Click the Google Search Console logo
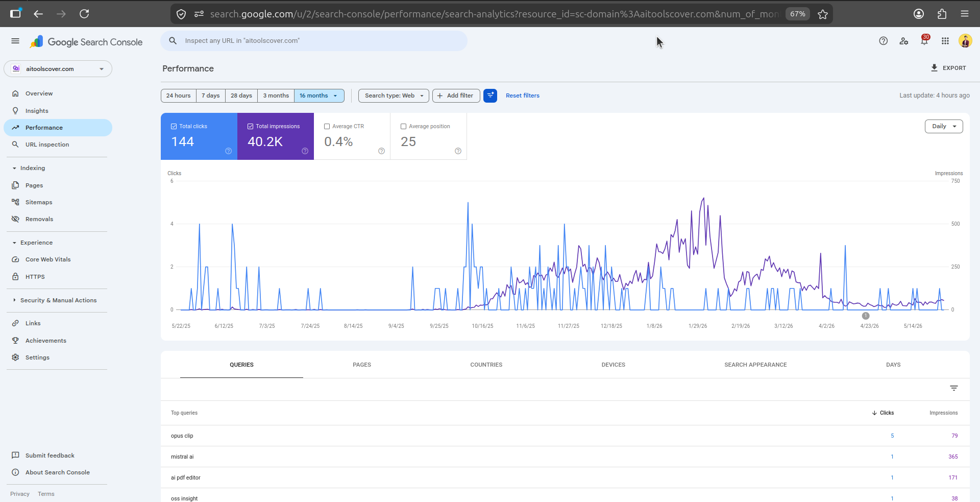 click(86, 42)
